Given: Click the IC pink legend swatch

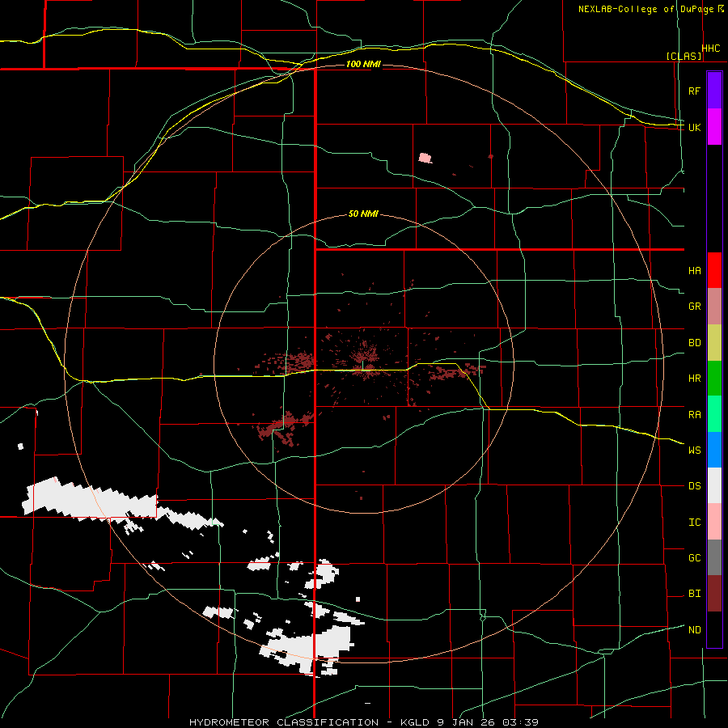Looking at the screenshot, I should (714, 522).
